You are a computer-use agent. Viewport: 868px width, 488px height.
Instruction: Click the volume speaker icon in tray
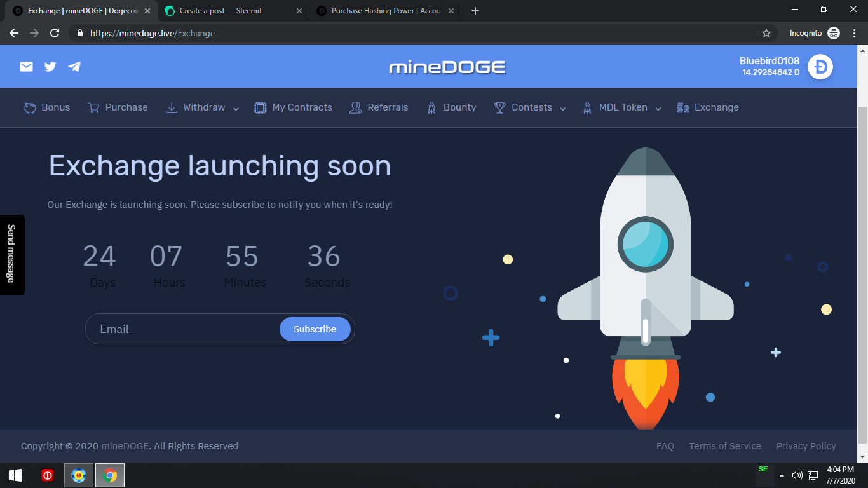pyautogui.click(x=797, y=475)
